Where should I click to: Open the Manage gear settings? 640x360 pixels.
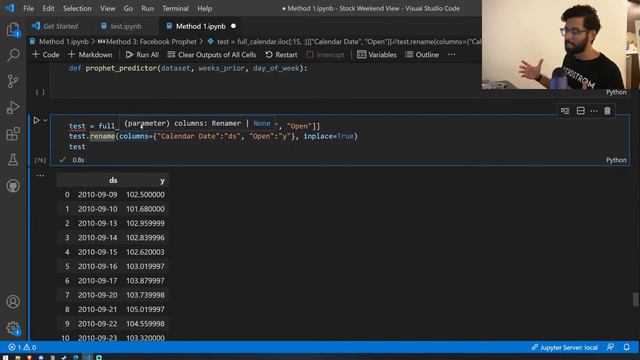click(13, 328)
